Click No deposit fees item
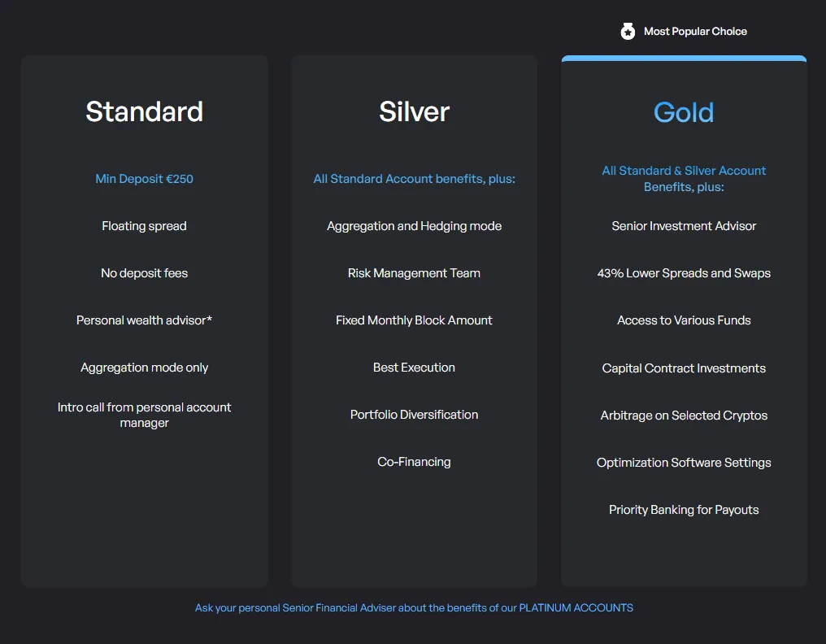Viewport: 826px width, 644px height. pyautogui.click(x=144, y=273)
